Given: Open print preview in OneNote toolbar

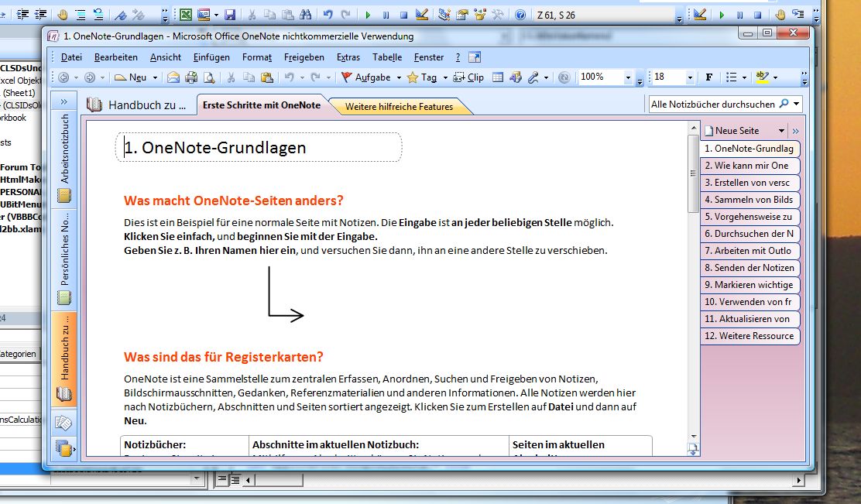Looking at the screenshot, I should [209, 77].
